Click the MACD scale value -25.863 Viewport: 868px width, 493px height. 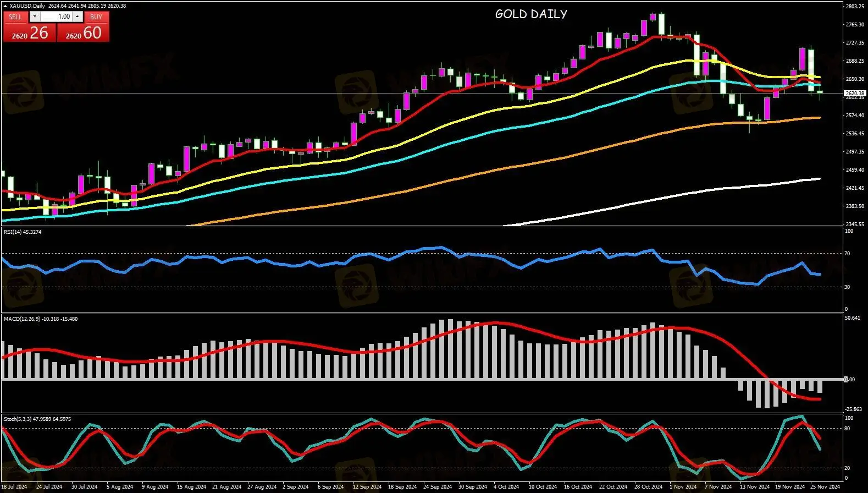[x=854, y=409]
